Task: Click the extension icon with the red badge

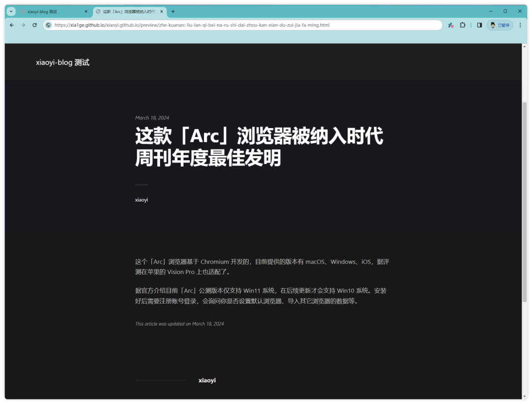Action: click(450, 25)
